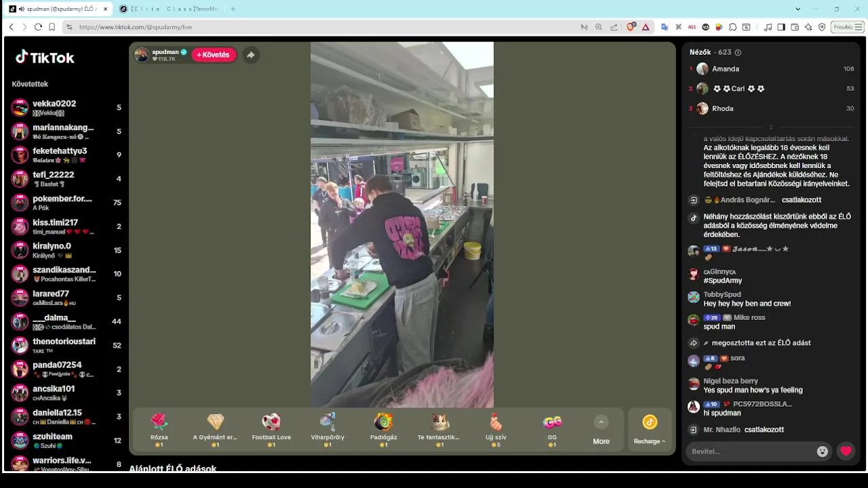The image size is (868, 488).
Task: Click spudman profile avatar
Action: [x=142, y=55]
